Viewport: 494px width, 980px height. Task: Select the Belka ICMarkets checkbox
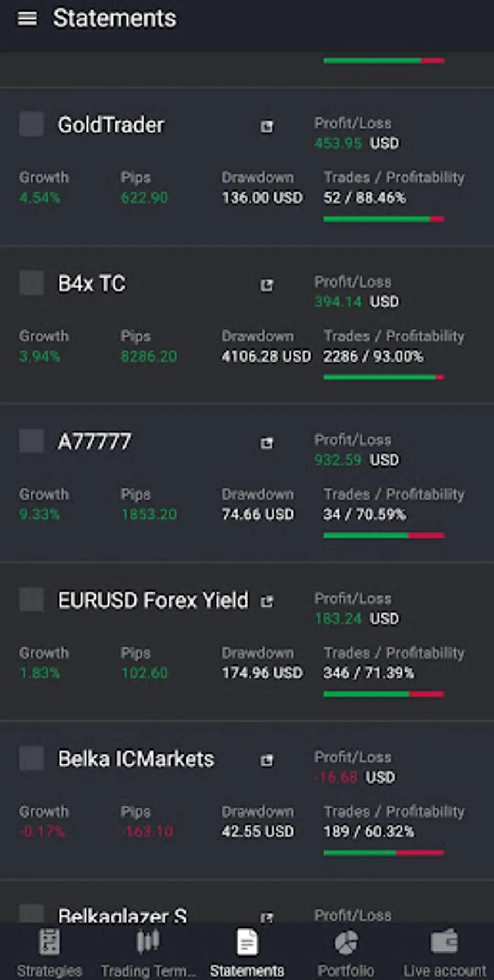coord(31,758)
